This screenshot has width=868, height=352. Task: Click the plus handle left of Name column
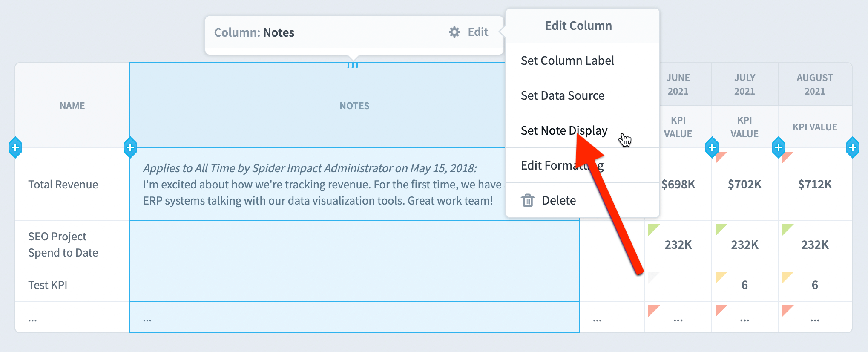coord(15,148)
